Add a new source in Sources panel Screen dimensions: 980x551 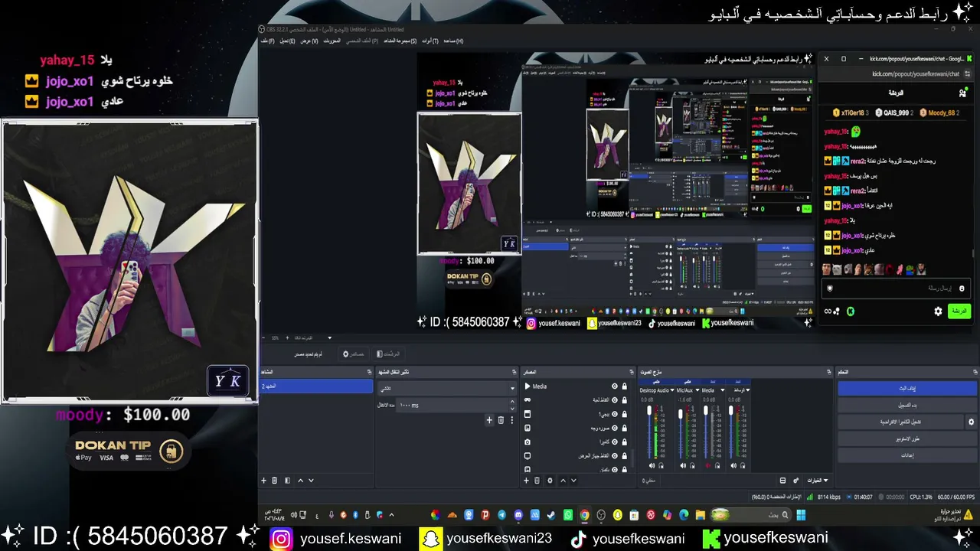[x=526, y=481]
